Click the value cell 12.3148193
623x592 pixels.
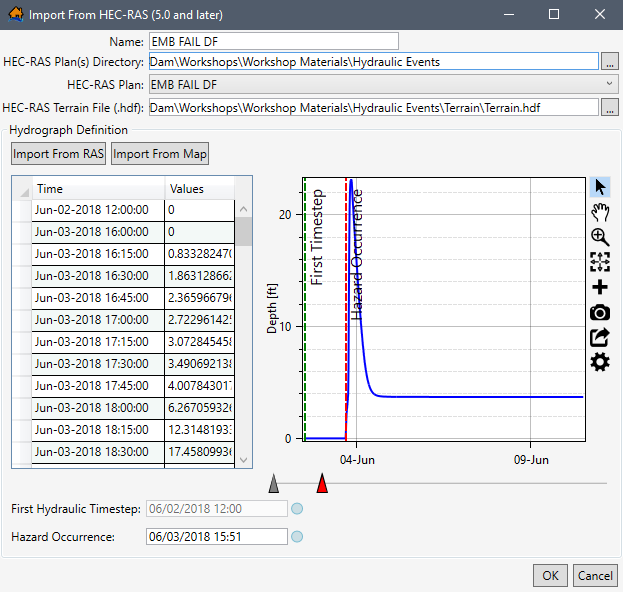click(x=199, y=430)
